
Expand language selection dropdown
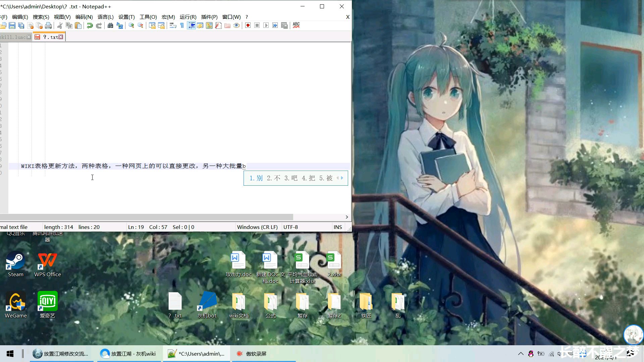105,17
